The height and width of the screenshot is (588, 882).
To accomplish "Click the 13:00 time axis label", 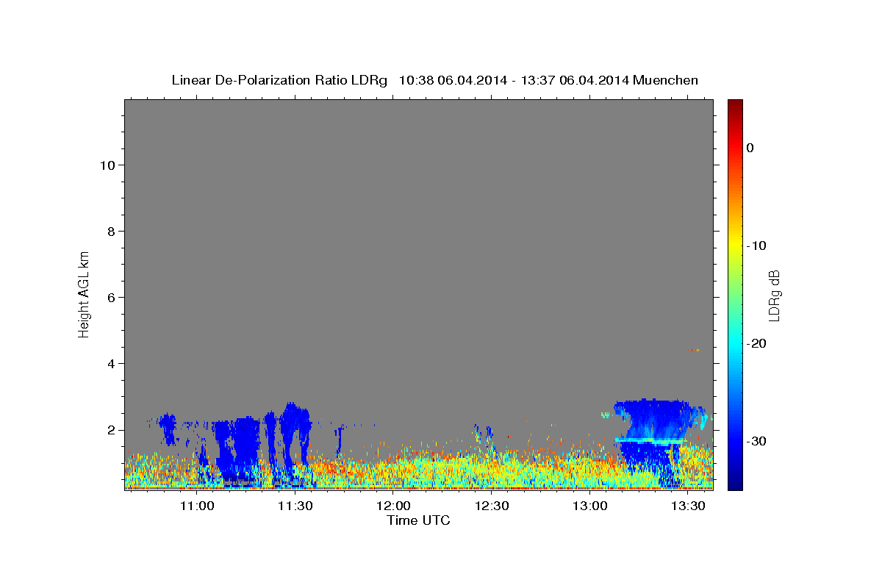I will coord(590,506).
